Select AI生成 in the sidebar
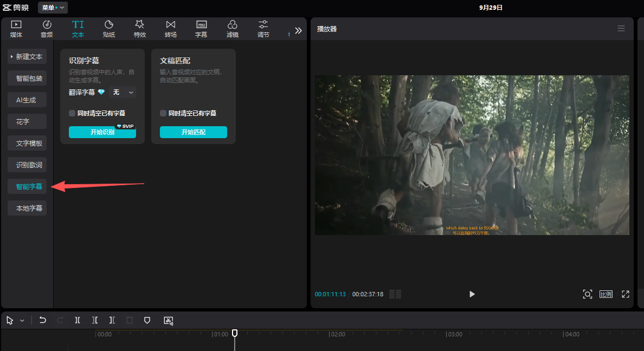 coord(27,100)
